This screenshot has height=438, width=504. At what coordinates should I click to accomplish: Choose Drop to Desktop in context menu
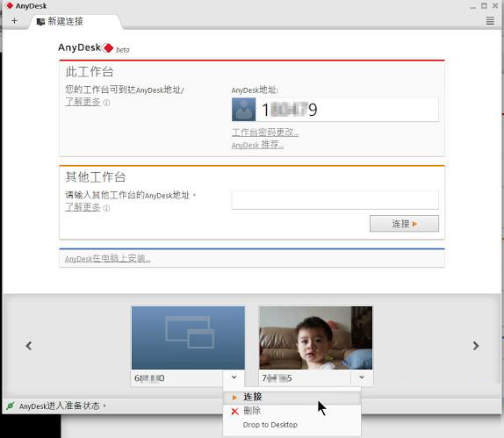pyautogui.click(x=292, y=425)
